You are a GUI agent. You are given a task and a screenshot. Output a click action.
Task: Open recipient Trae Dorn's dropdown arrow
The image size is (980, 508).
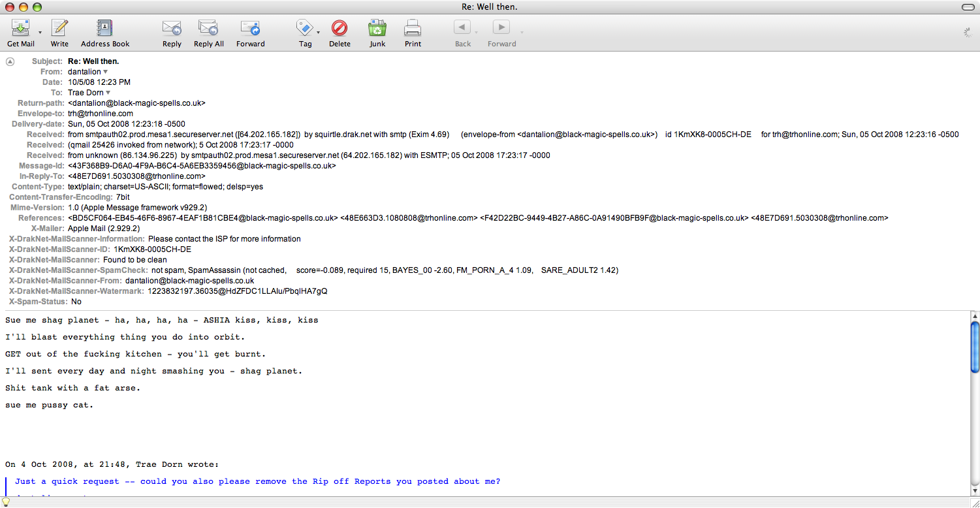pyautogui.click(x=108, y=93)
